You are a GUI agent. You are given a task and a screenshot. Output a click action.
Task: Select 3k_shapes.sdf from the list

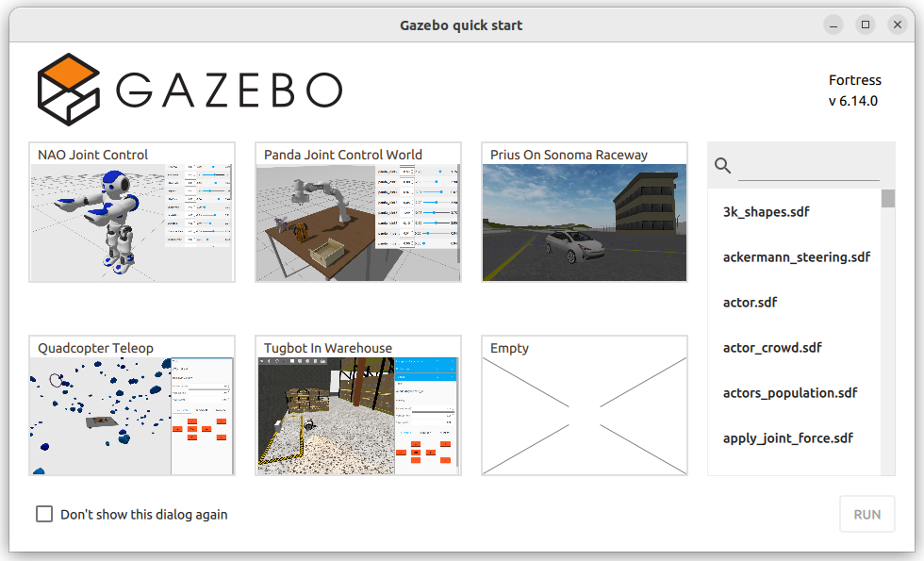[x=767, y=212]
